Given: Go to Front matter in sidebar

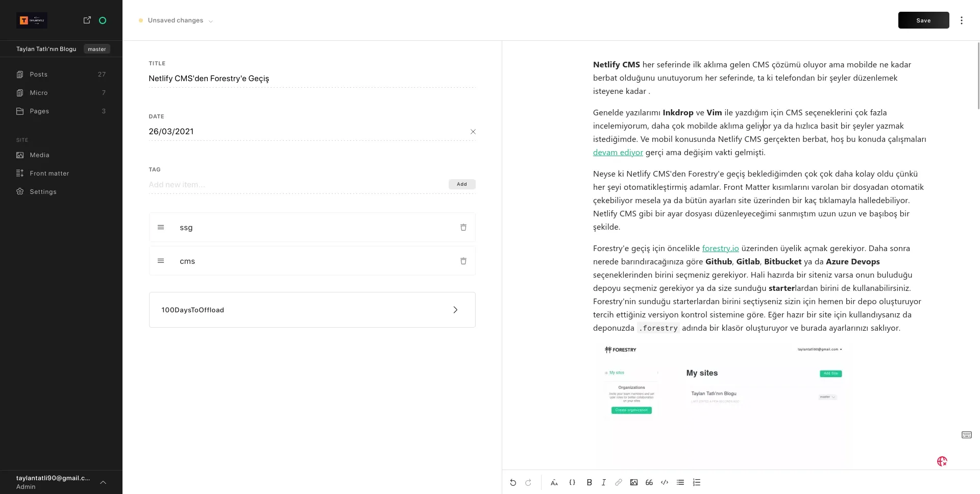Looking at the screenshot, I should tap(49, 174).
